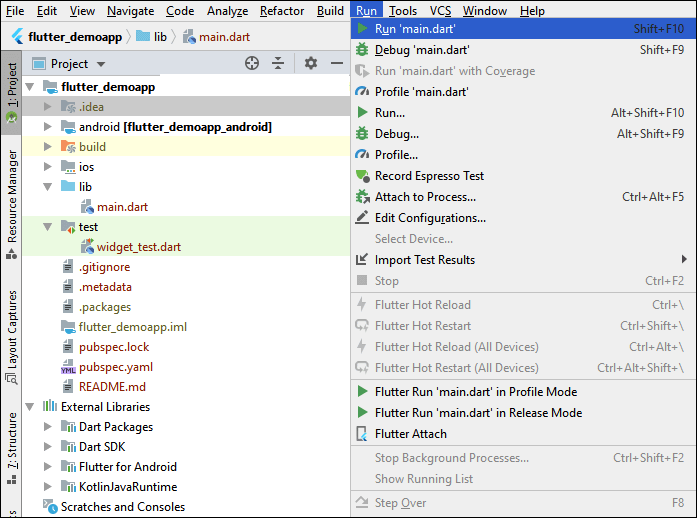Select Attach to Process... entry
This screenshot has height=518, width=697.
point(523,197)
